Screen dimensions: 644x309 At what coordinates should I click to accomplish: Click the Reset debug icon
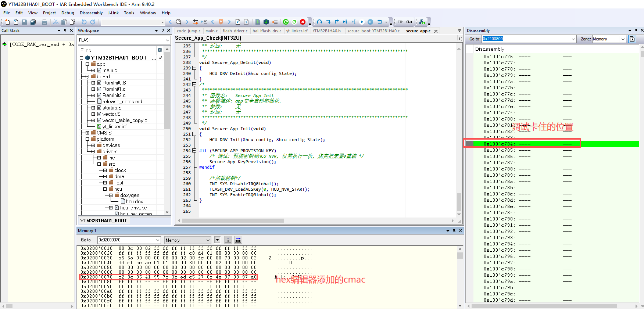coord(380,22)
